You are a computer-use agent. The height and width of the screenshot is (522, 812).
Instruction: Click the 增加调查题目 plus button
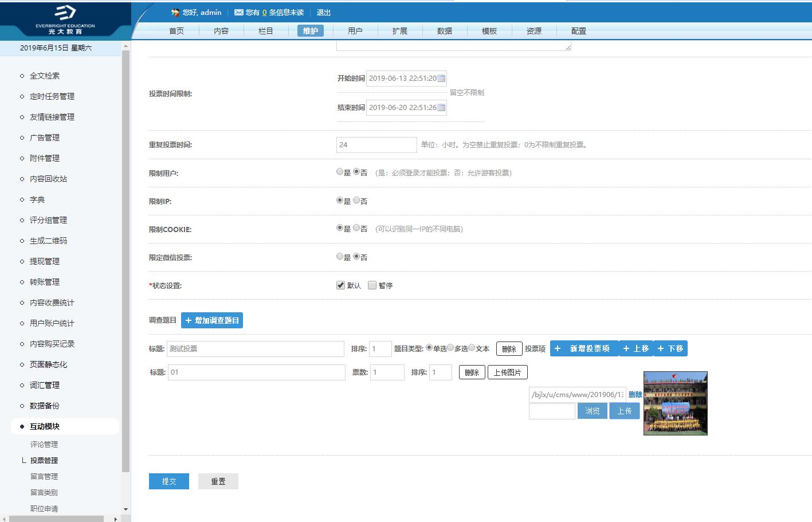tap(212, 320)
